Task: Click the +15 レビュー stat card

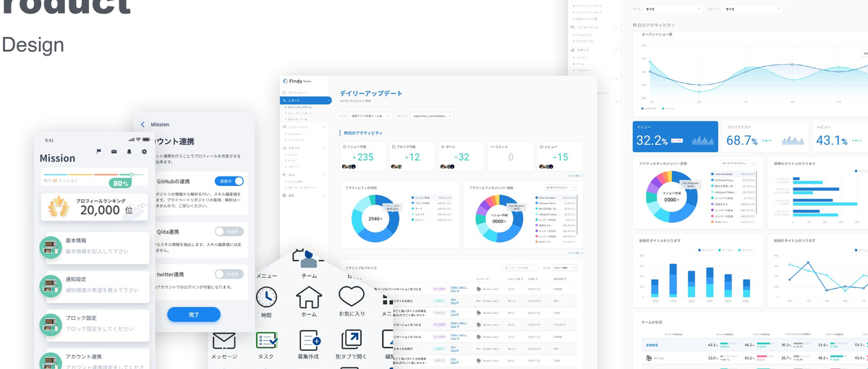Action: pyautogui.click(x=559, y=156)
